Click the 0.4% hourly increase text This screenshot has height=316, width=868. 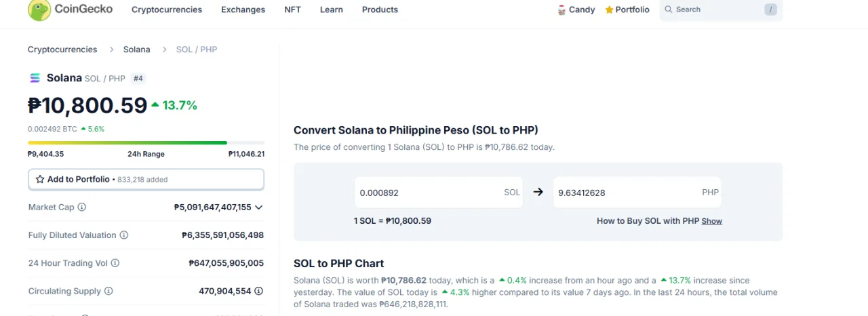pos(513,280)
